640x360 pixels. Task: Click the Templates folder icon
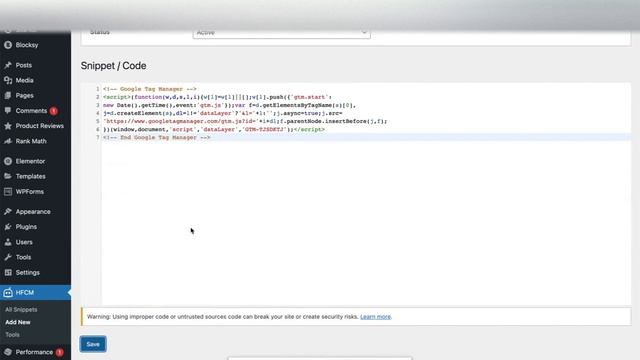8,176
